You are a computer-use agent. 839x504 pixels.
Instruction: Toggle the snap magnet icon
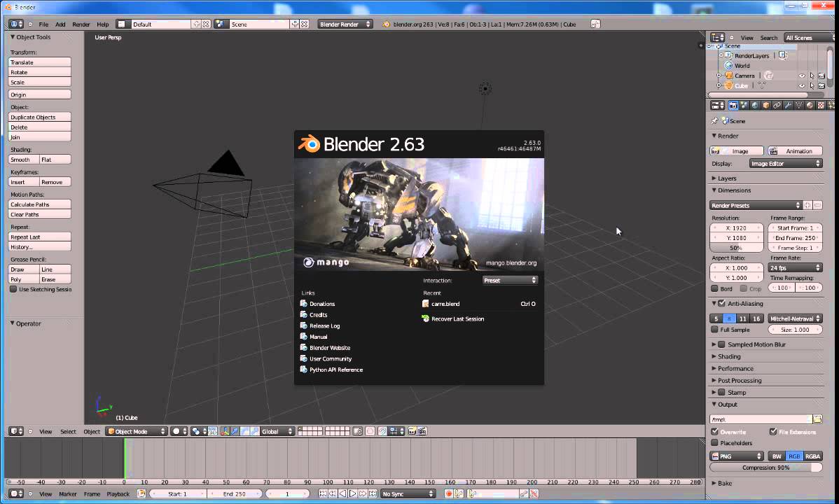382,431
